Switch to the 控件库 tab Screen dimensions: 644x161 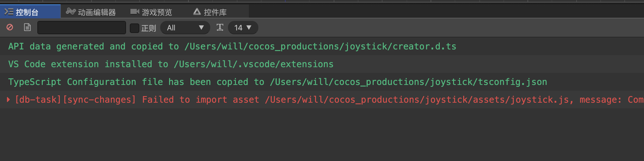point(215,12)
